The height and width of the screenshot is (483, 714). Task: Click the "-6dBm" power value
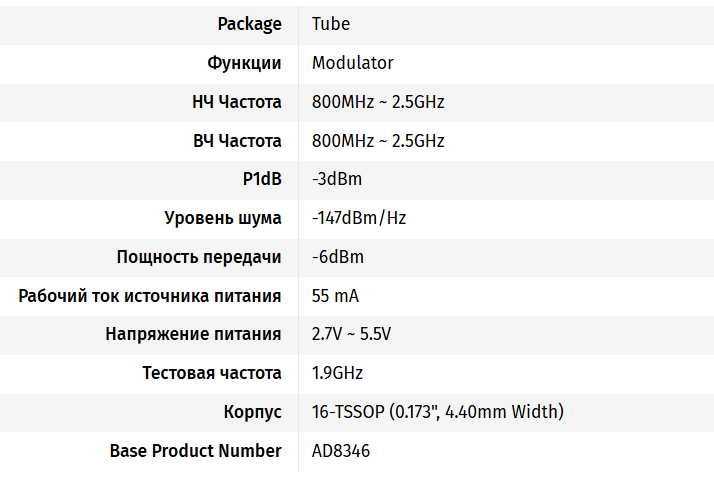click(x=337, y=257)
